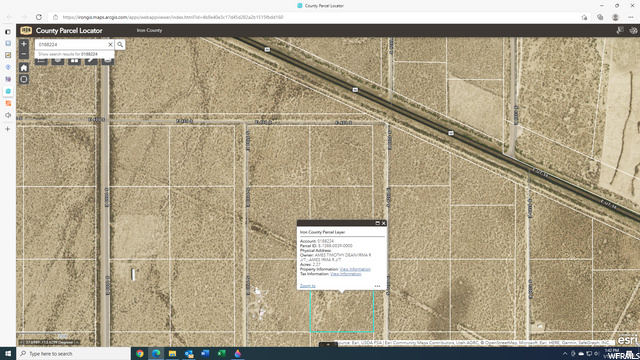Image resolution: width=640 pixels, height=360 pixels.
Task: Run the parcel search magnifier button
Action: tap(120, 44)
